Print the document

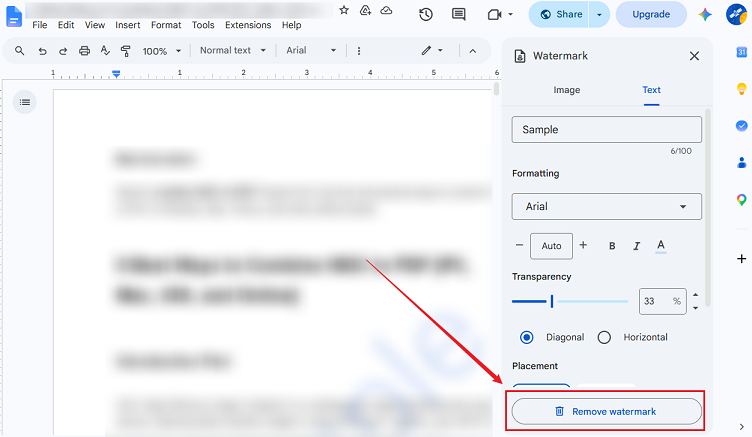pyautogui.click(x=84, y=50)
